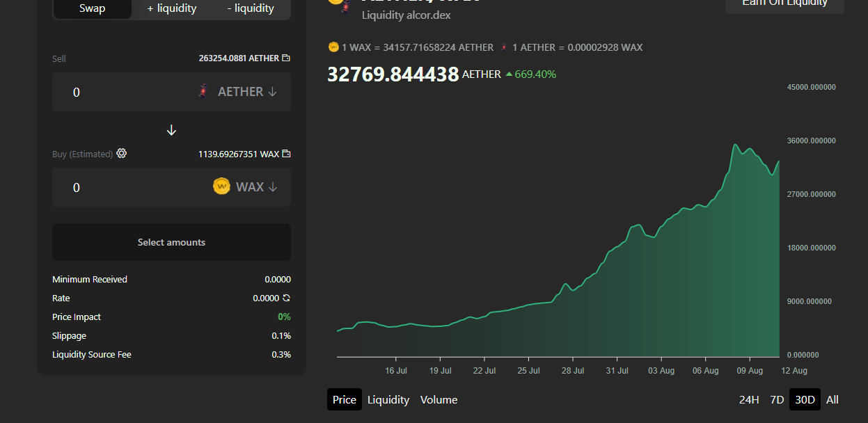Click the 36000.000000 y-axis label
The image size is (868, 423).
pos(811,141)
